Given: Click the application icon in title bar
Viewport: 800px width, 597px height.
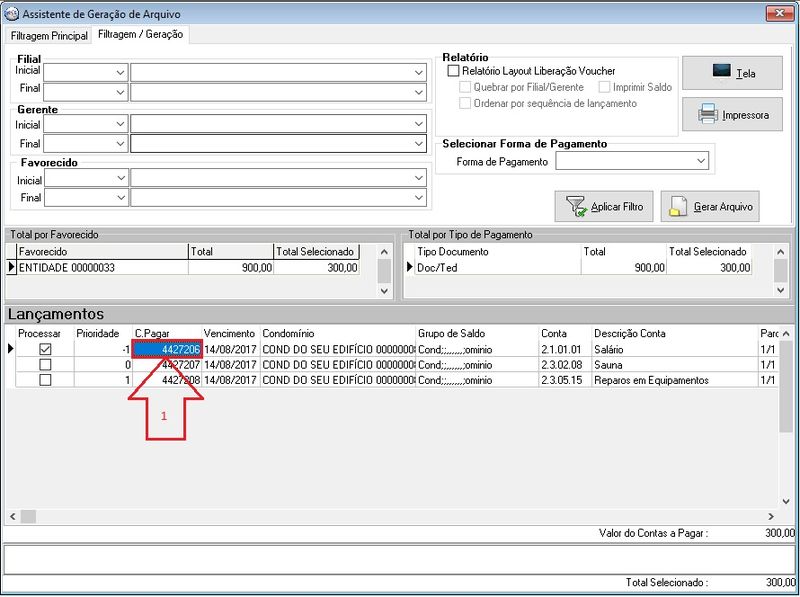Looking at the screenshot, I should coord(12,13).
